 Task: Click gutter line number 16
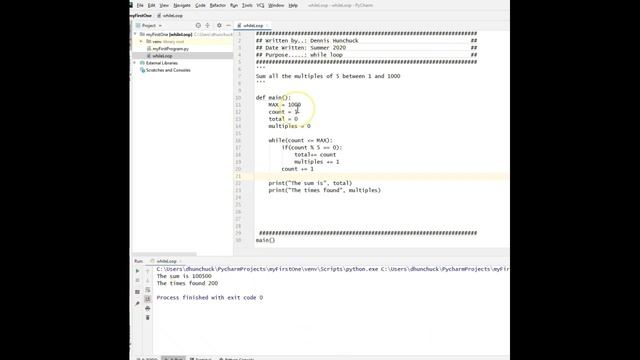(x=238, y=140)
